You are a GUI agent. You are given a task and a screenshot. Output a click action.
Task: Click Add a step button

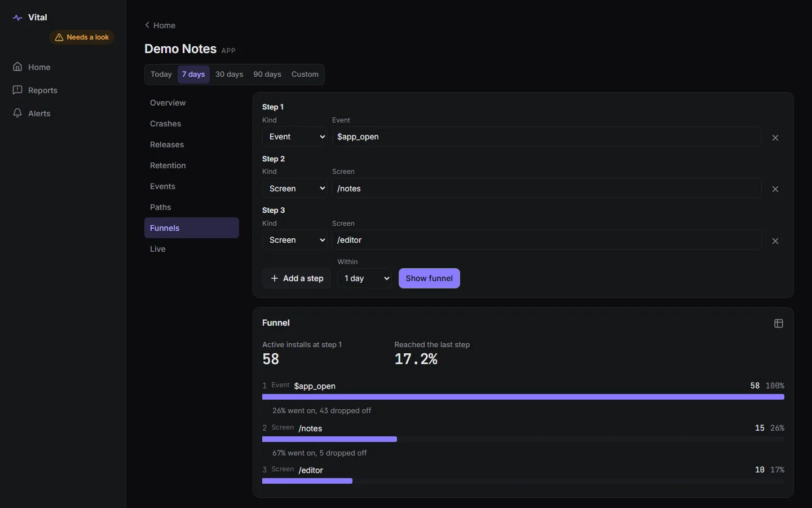click(297, 278)
